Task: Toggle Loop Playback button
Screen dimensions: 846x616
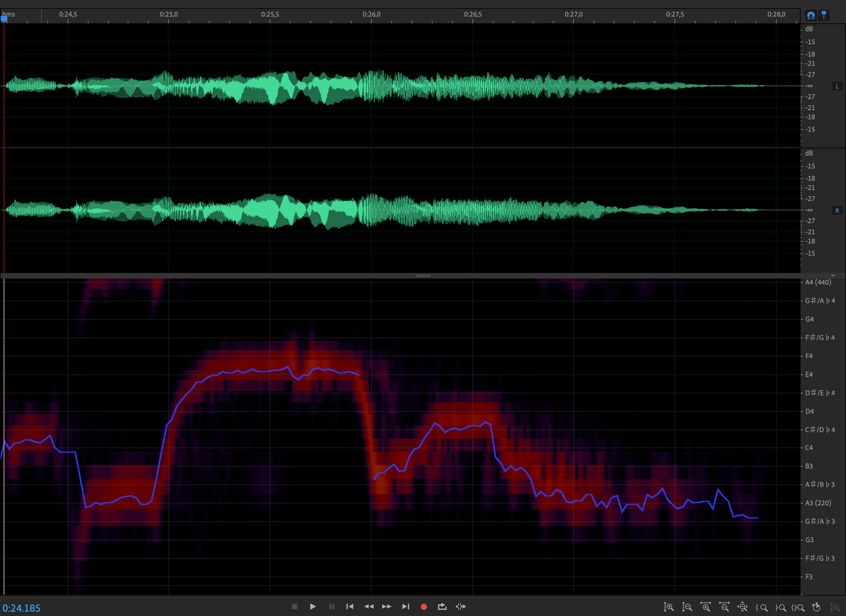Action: (442, 607)
